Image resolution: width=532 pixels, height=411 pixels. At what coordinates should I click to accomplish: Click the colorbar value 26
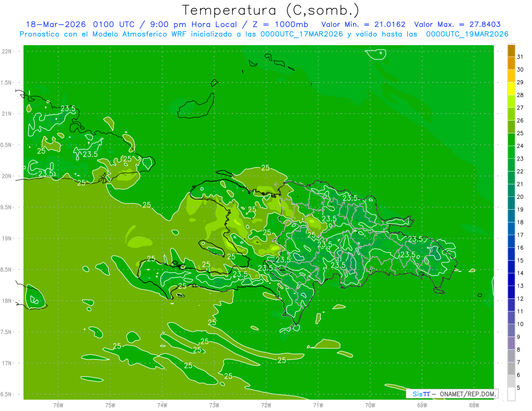point(520,121)
